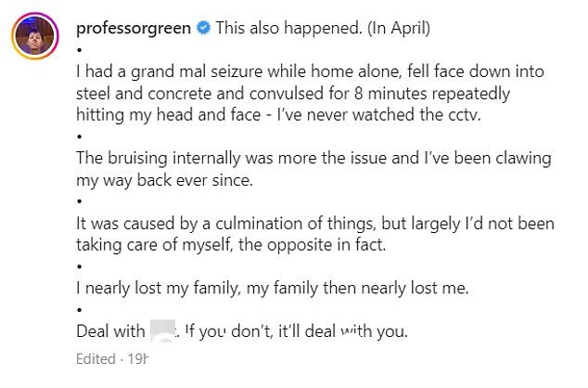The width and height of the screenshot is (588, 388).
Task: Click the 'Edited' label under the caption
Action: 96,359
